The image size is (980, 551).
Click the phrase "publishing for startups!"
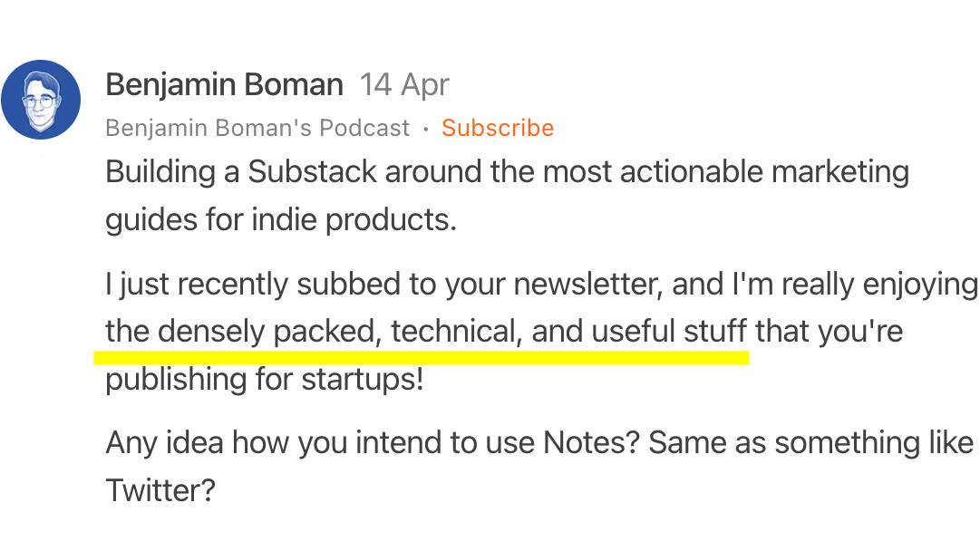[265, 379]
